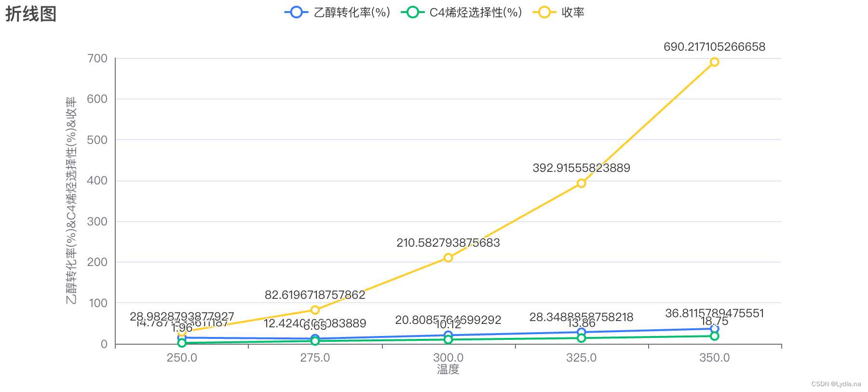
Task: Click the data label 690.217105266658
Action: point(715,47)
